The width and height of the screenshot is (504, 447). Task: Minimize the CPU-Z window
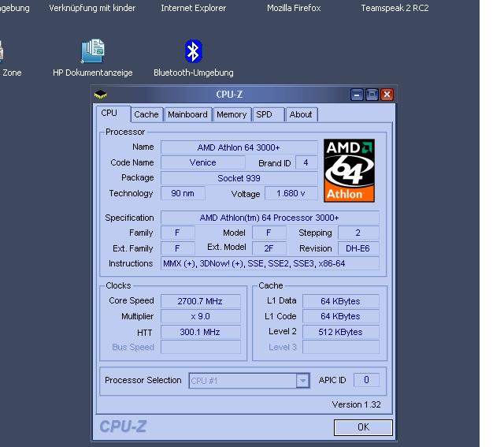coord(357,95)
